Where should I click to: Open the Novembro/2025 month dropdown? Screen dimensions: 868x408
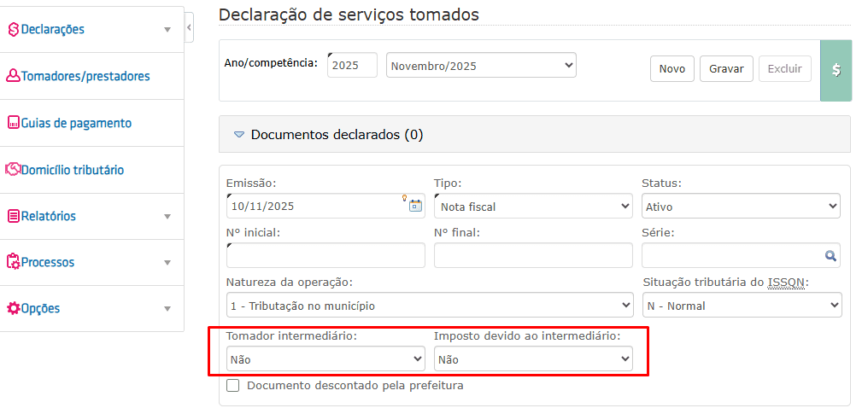point(481,65)
